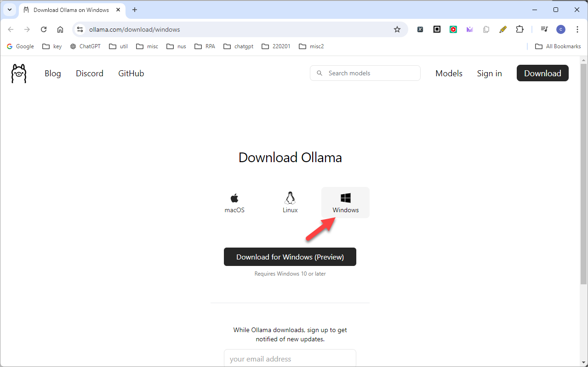Open the util bookmarks folder
Image resolution: width=588 pixels, height=367 pixels.
point(119,46)
